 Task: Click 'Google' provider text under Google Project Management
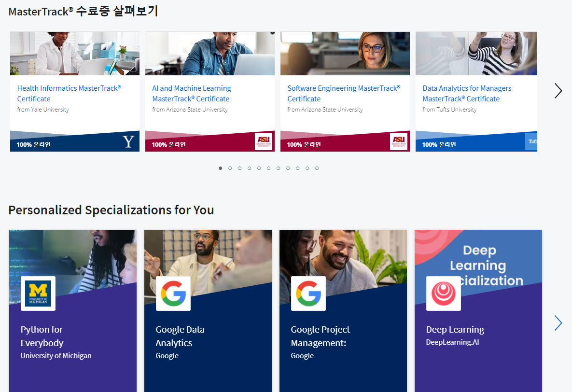302,355
